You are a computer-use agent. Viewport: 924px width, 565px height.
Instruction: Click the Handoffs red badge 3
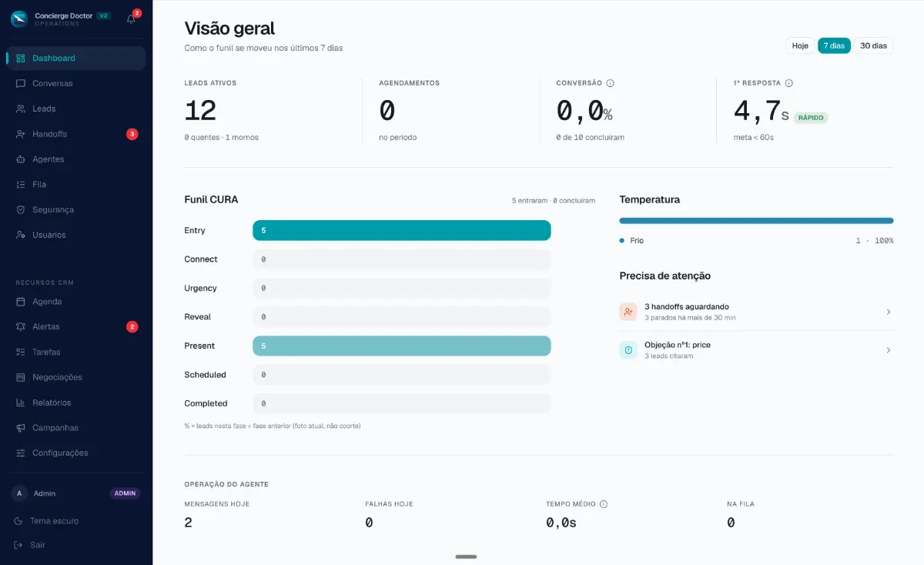pyautogui.click(x=132, y=134)
